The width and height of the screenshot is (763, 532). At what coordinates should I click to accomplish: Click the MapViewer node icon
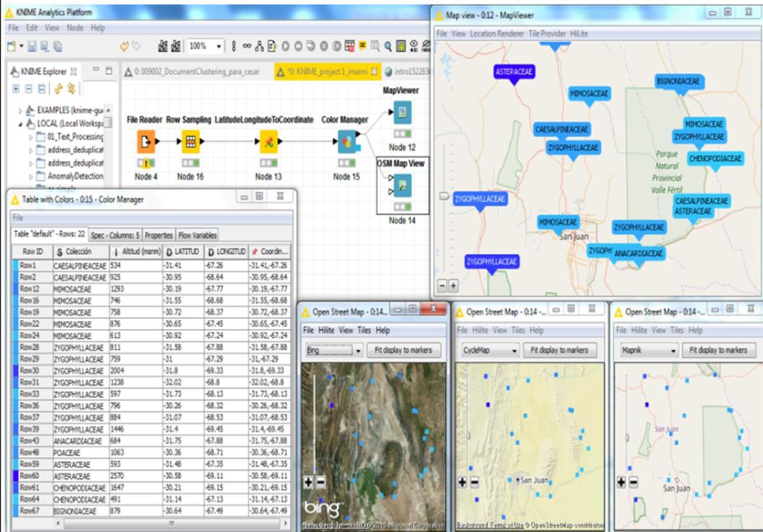pyautogui.click(x=402, y=112)
